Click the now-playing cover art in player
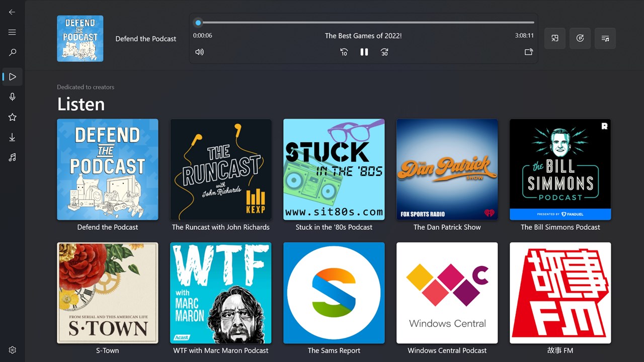644x362 pixels. 80,39
